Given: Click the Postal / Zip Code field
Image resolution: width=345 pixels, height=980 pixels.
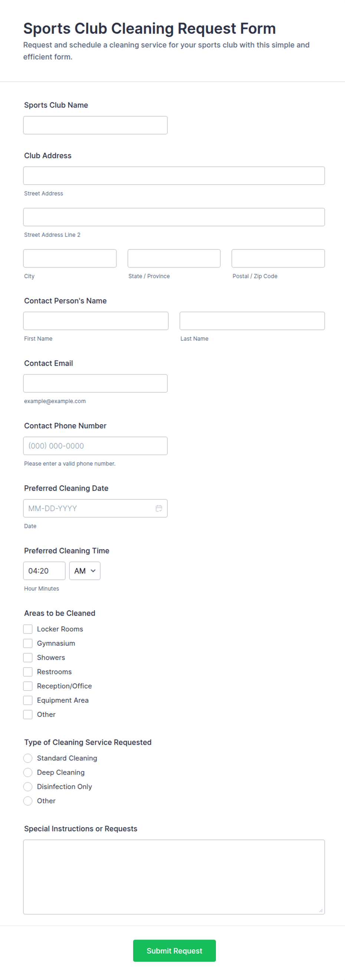Looking at the screenshot, I should (278, 258).
